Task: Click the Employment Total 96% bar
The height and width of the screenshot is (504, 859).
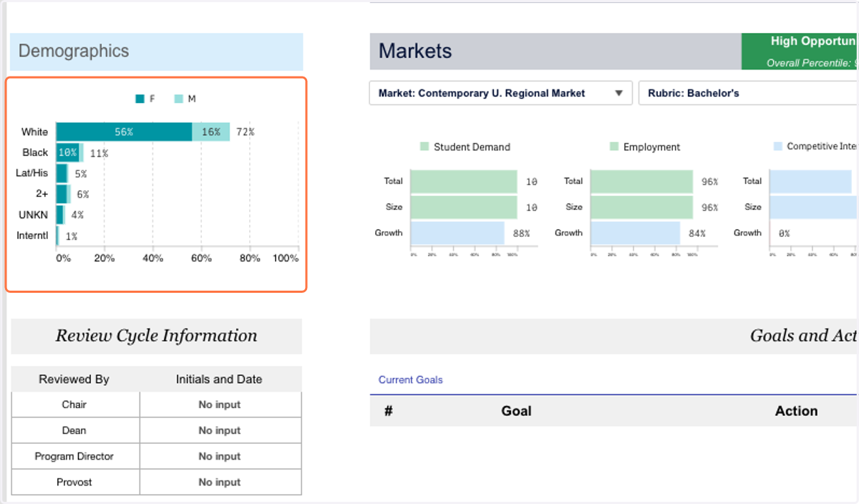Action: (642, 182)
